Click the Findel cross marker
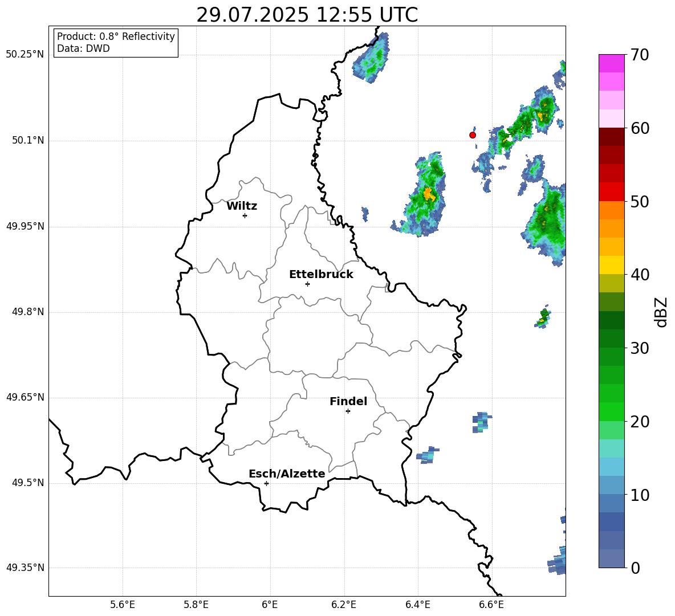Viewport: 675px width, 616px height. (348, 411)
